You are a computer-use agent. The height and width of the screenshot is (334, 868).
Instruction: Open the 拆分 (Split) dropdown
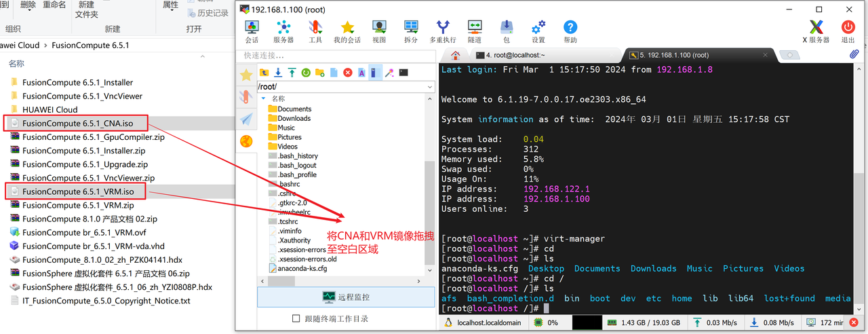point(411,31)
